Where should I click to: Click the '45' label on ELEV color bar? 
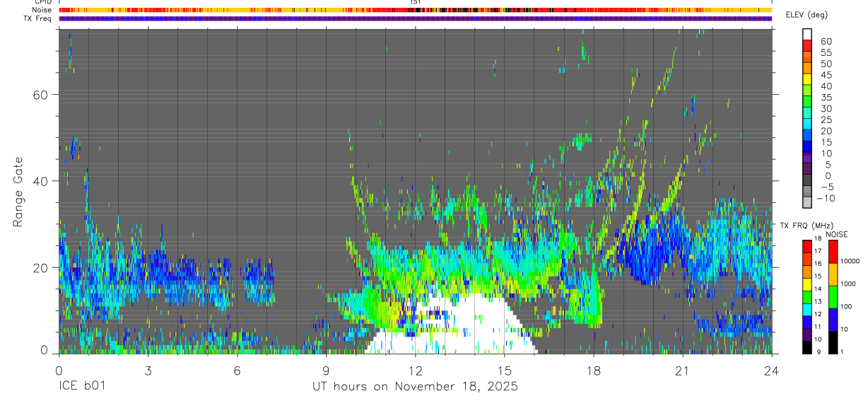click(x=826, y=75)
